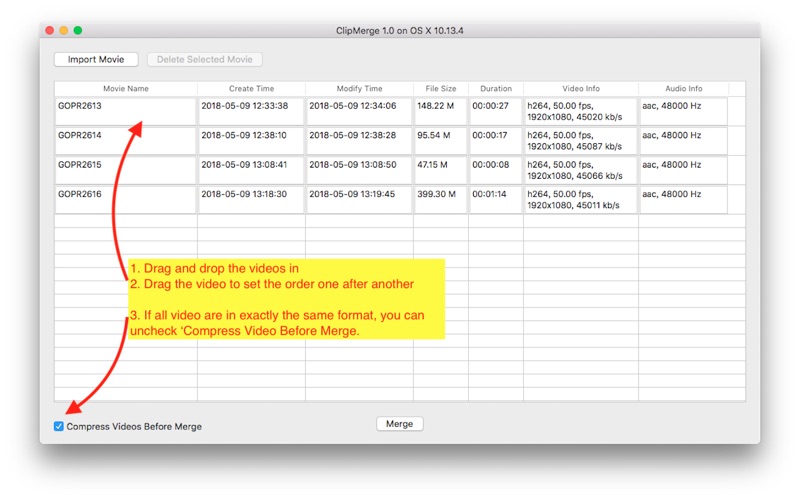Click the 47.15 M file size cell

click(x=441, y=170)
